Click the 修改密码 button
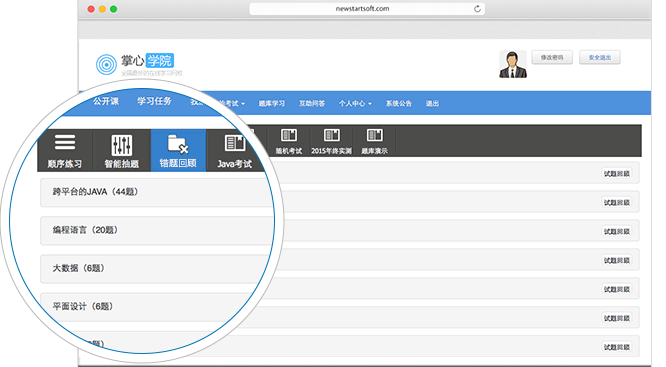666x367 pixels. tap(552, 57)
